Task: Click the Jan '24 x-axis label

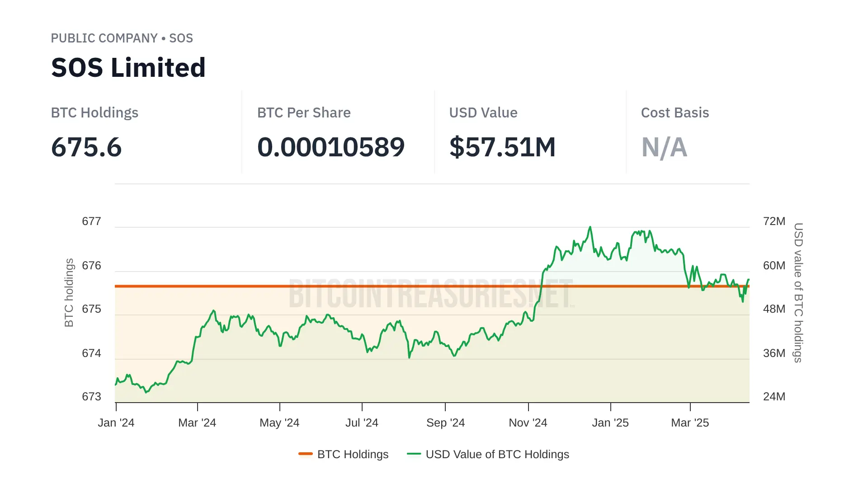Action: pyautogui.click(x=116, y=422)
